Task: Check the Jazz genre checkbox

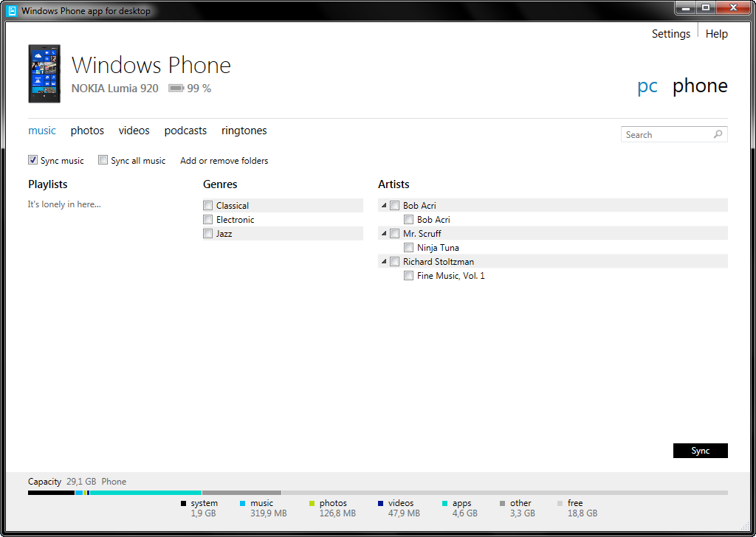Action: click(207, 234)
